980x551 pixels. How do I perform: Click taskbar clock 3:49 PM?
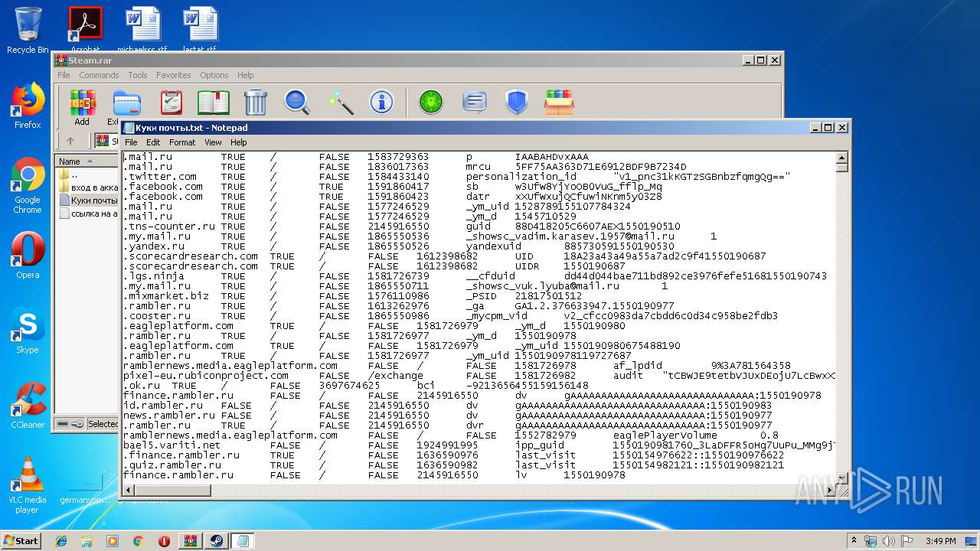click(940, 541)
